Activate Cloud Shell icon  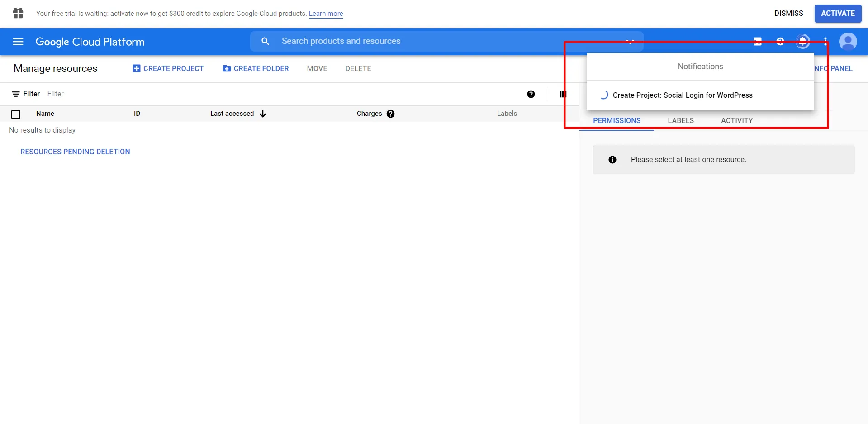click(758, 42)
